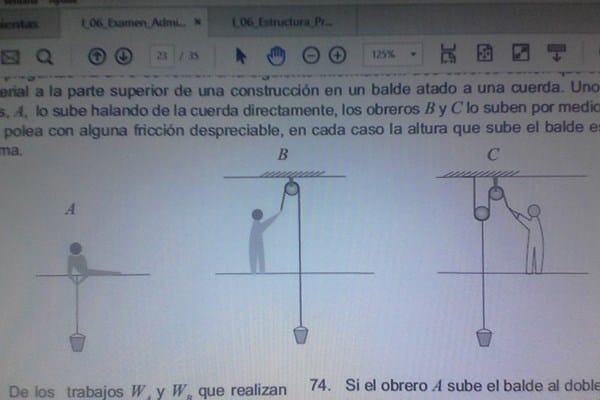
Task: Click the fit page icon
Action: click(x=484, y=53)
